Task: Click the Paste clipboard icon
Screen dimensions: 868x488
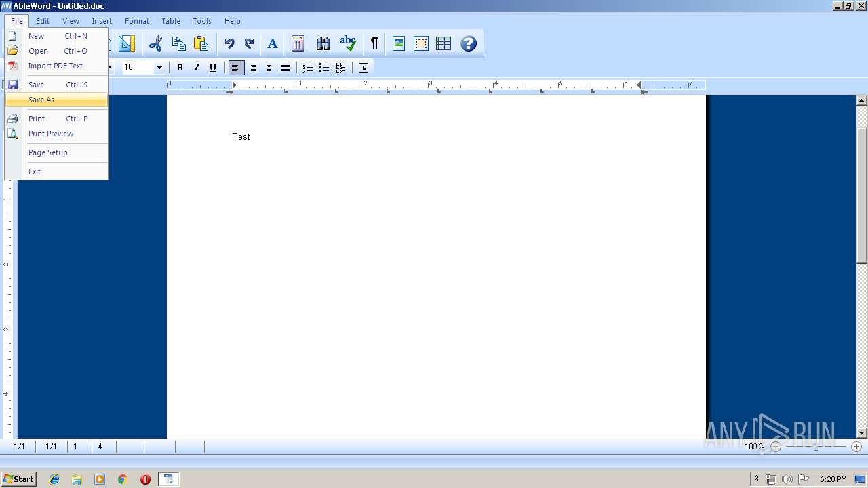Action: click(201, 44)
